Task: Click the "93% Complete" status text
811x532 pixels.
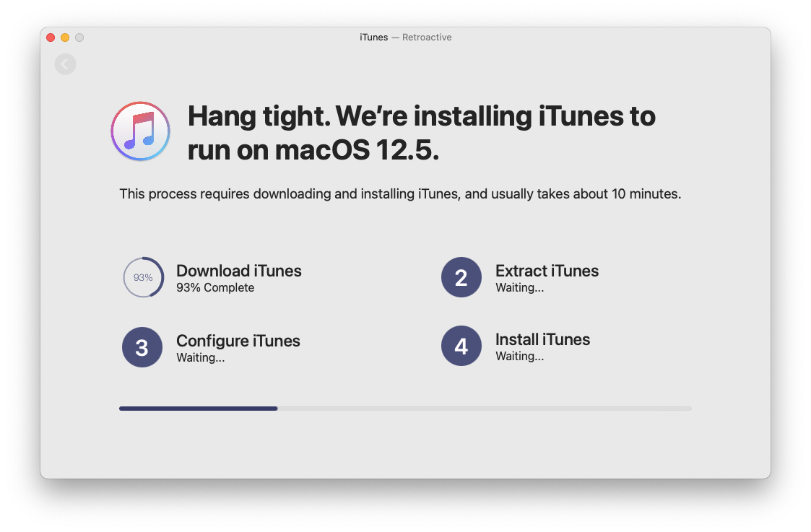Action: 215,287
